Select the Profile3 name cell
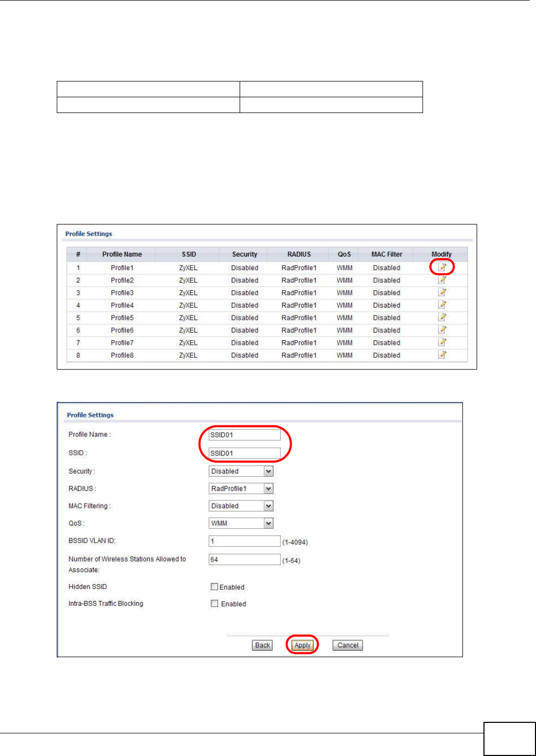 point(122,293)
